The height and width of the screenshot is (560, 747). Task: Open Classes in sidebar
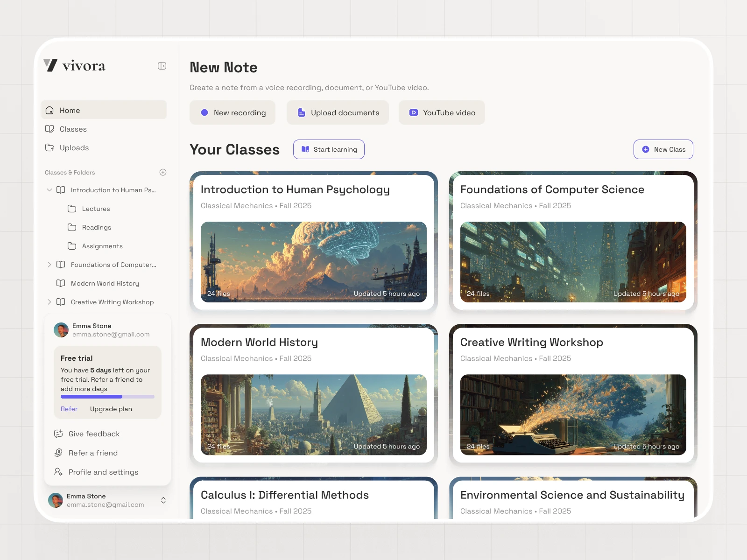coord(104,129)
